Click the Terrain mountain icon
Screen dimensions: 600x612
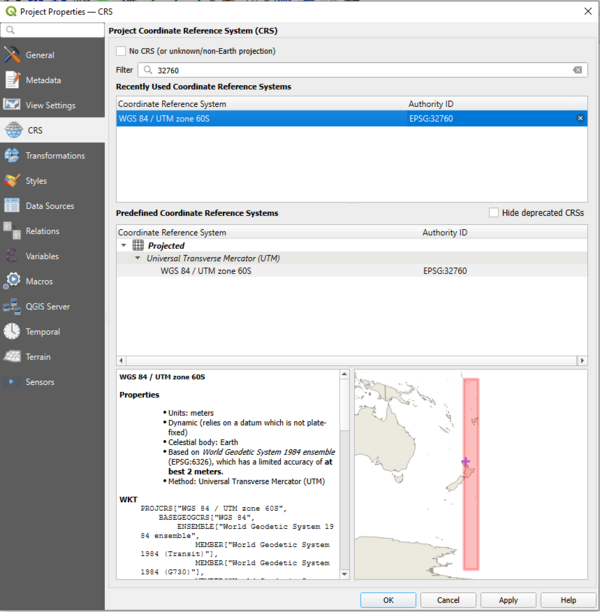tap(12, 357)
